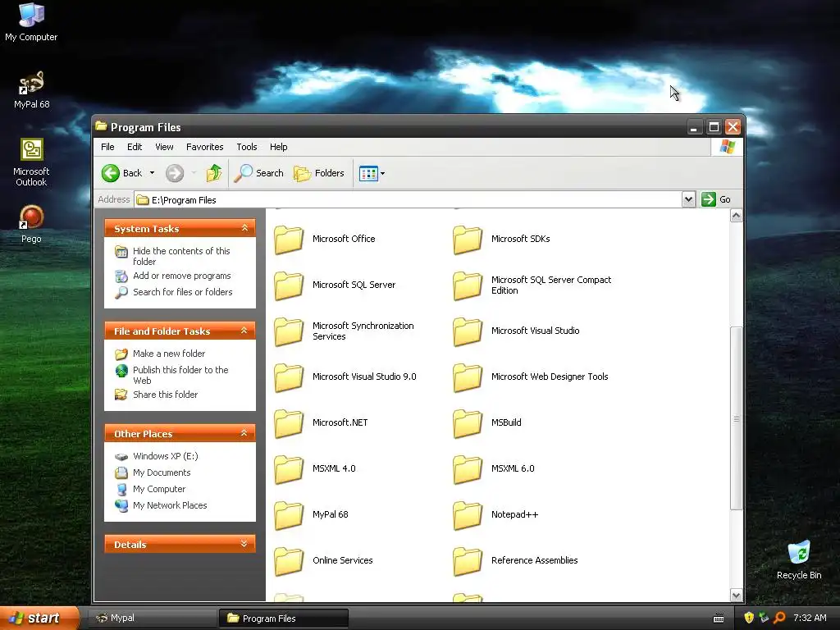Select the MSXML 6.0 folder icon
Image resolution: width=840 pixels, height=630 pixels.
pos(467,469)
